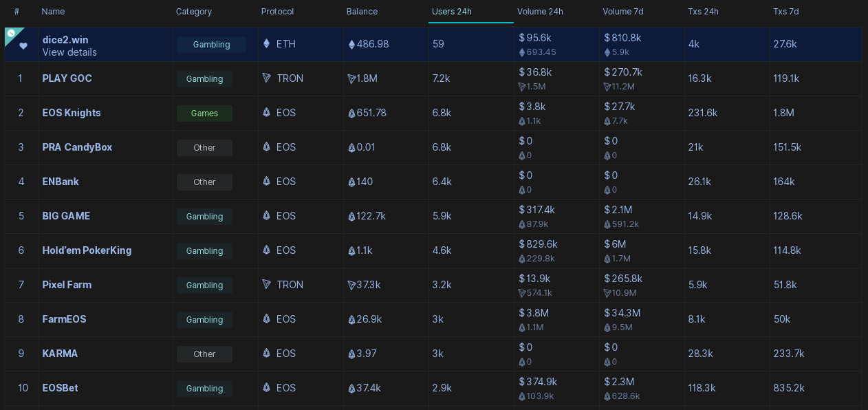Image resolution: width=868 pixels, height=410 pixels.
Task: Click the EOS icon in EOSBet row
Action: pyautogui.click(x=267, y=387)
